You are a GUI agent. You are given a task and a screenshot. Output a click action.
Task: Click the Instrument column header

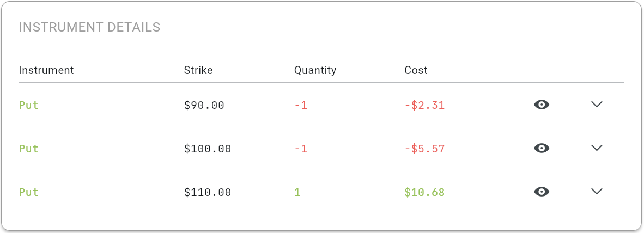[x=46, y=70]
